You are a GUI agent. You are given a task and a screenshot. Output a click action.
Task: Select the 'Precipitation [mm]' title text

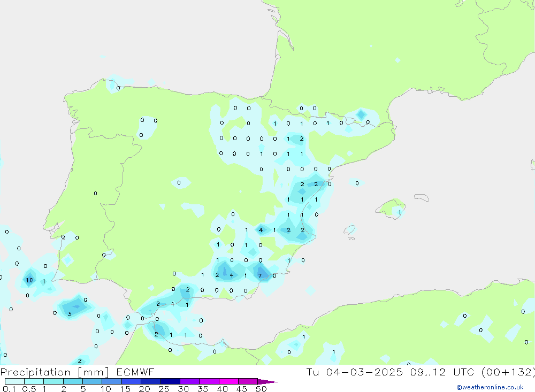click(55, 372)
